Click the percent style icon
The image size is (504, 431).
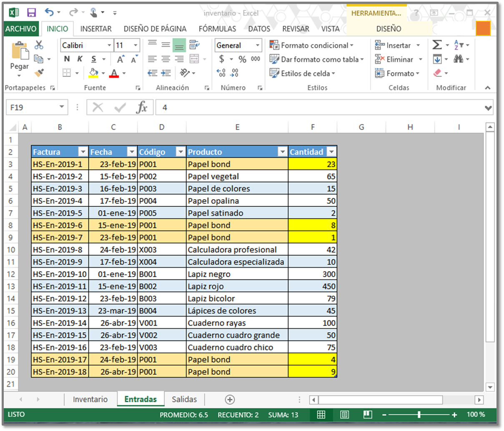(242, 59)
